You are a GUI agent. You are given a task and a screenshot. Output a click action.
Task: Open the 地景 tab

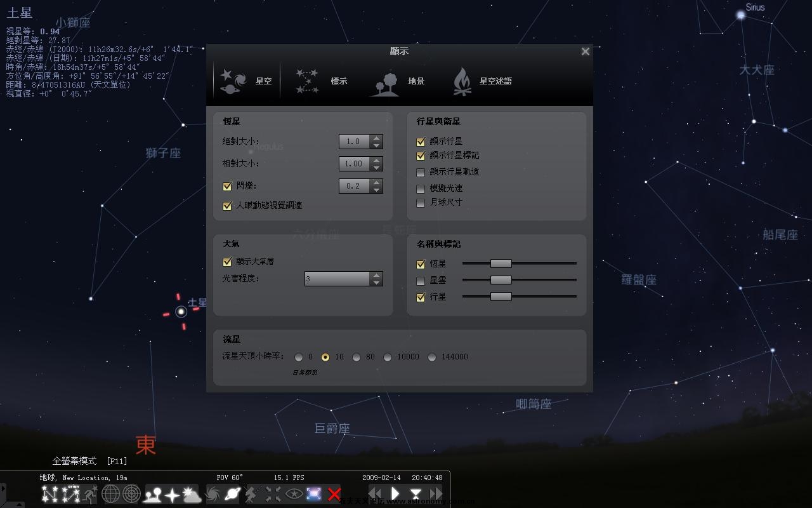pyautogui.click(x=398, y=81)
